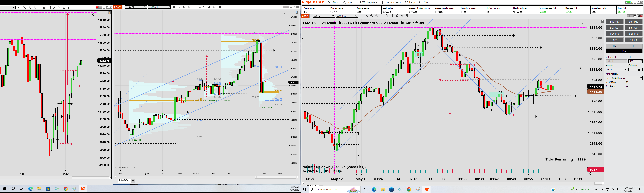The height and width of the screenshot is (193, 644).
Task: Open the Tools menu
Action: tap(348, 2)
